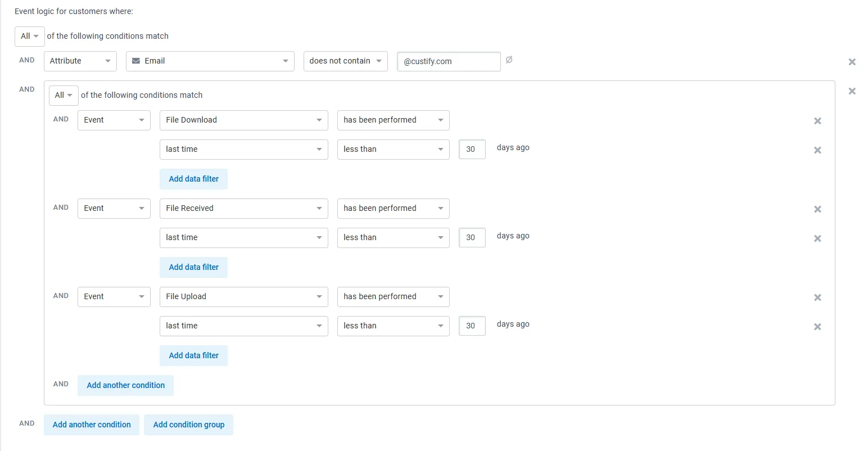This screenshot has width=868, height=451.
Task: Expand the Email attribute dropdown
Action: point(210,61)
